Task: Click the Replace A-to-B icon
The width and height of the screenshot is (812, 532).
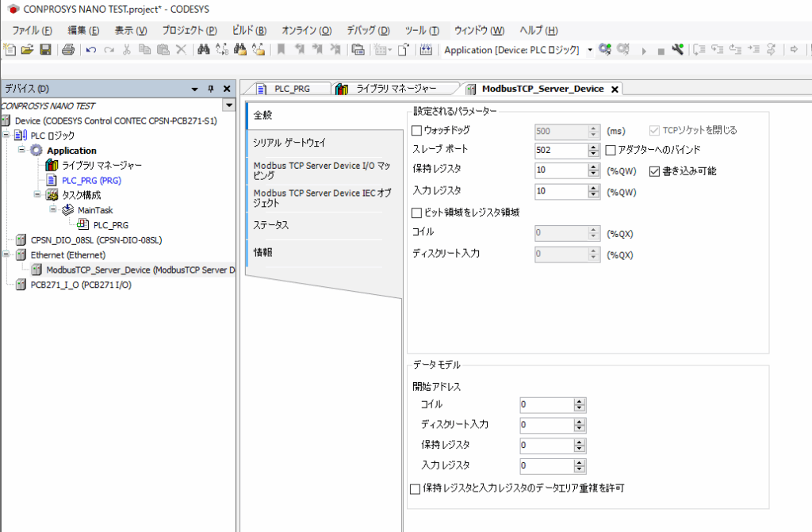Action: pyautogui.click(x=222, y=50)
